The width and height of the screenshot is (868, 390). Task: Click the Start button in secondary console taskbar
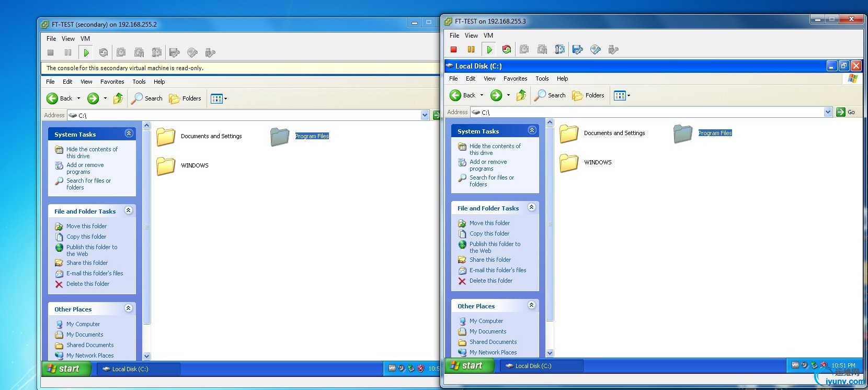pos(66,369)
